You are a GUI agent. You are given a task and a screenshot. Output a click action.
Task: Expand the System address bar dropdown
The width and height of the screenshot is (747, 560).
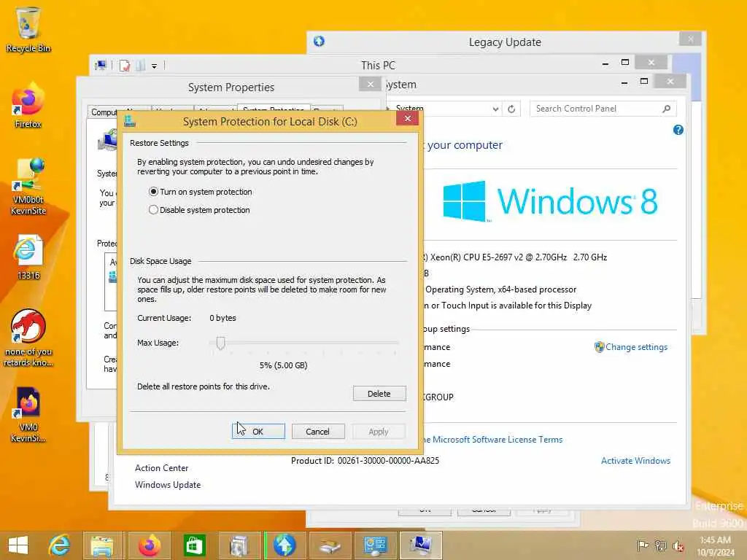click(x=495, y=109)
